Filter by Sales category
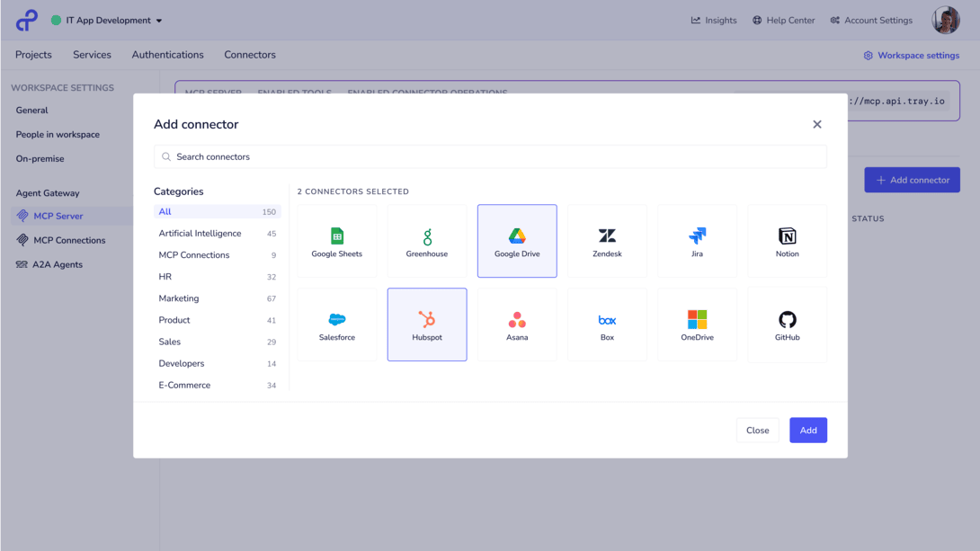 [217, 342]
